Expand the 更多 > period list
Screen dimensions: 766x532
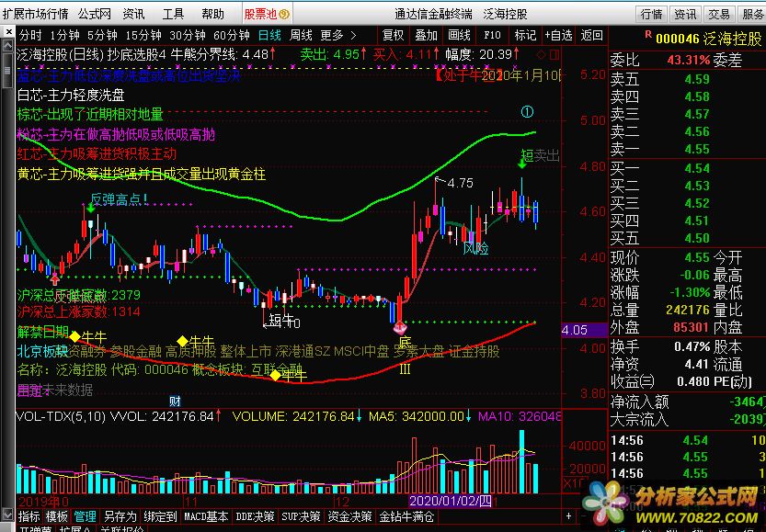(x=338, y=35)
